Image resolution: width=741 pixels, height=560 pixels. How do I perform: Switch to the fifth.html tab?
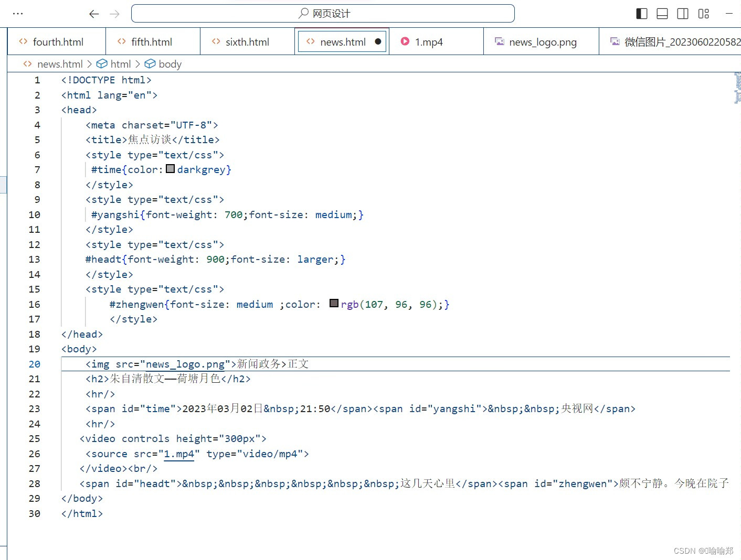tap(153, 42)
